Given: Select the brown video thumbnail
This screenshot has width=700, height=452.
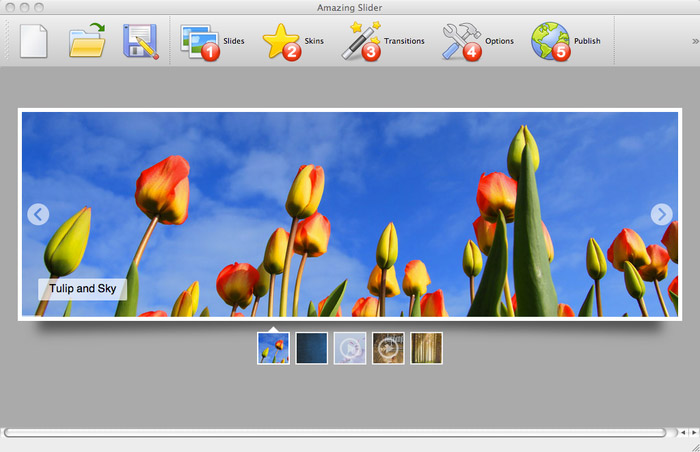Looking at the screenshot, I should point(388,348).
